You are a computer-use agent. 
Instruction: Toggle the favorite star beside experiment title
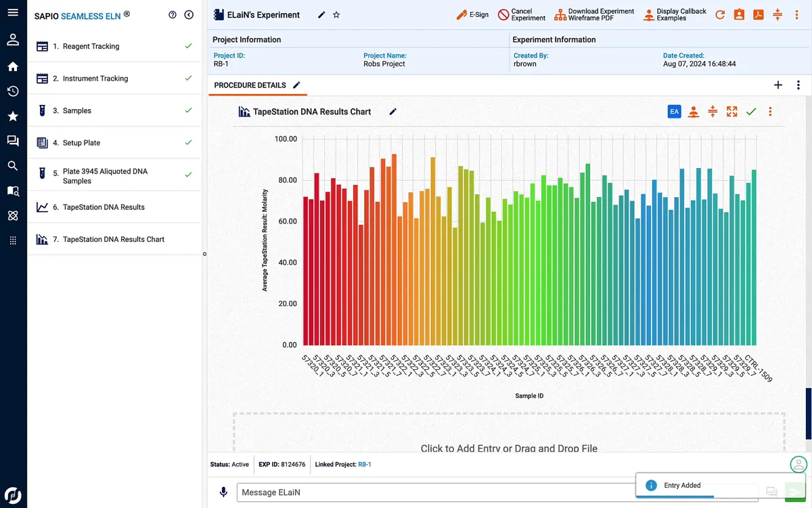[x=336, y=15]
